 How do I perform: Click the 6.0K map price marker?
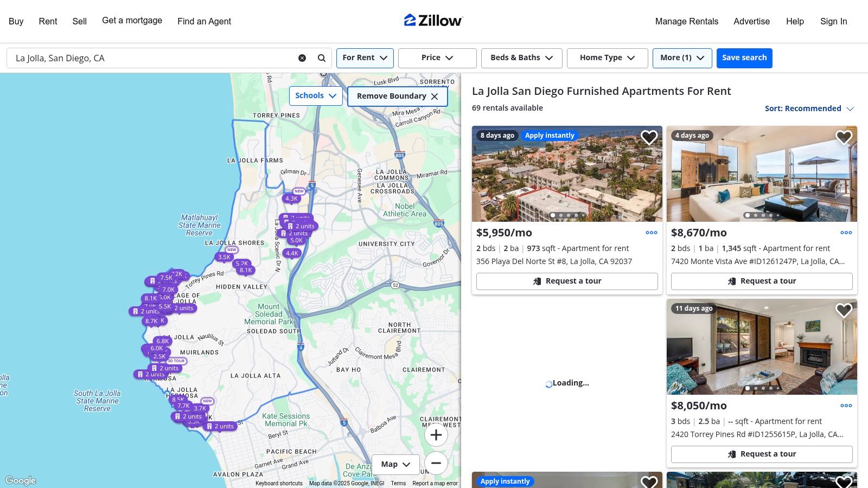point(157,348)
